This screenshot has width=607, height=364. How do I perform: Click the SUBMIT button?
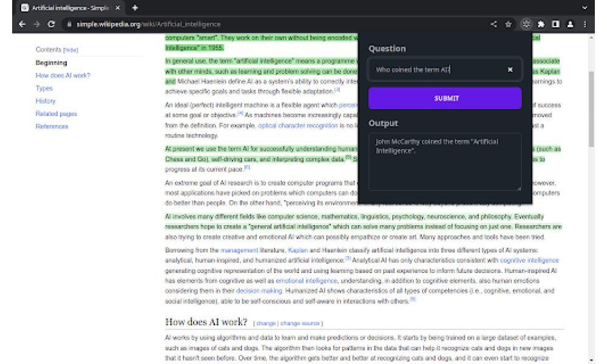tap(445, 98)
